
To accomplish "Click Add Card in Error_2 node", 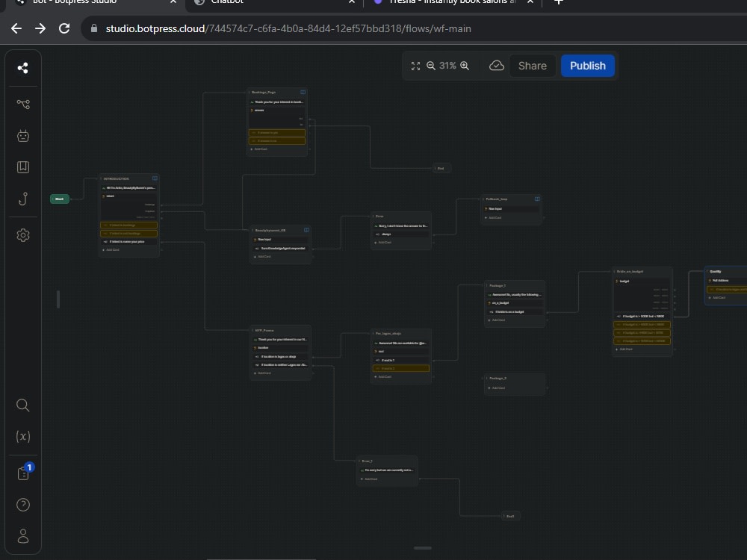I will pyautogui.click(x=369, y=479).
